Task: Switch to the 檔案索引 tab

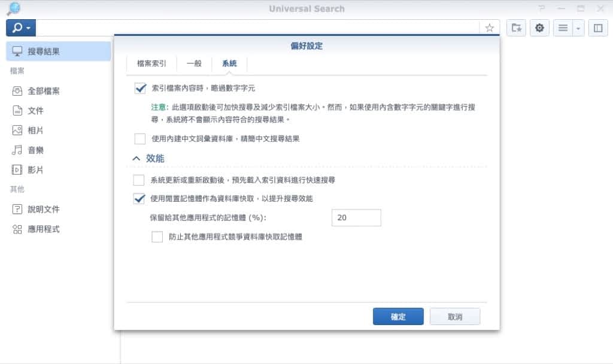Action: pyautogui.click(x=151, y=63)
